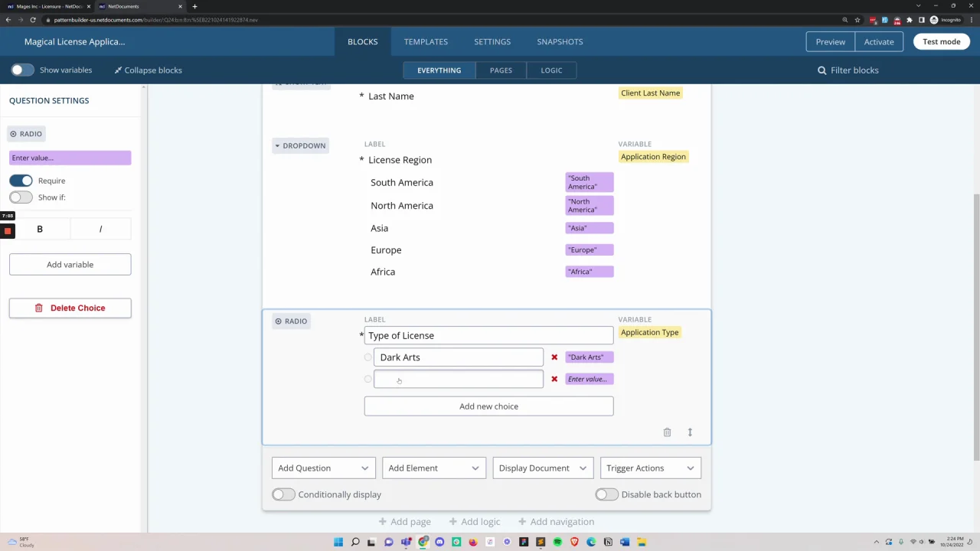Viewport: 980px width, 551px height.
Task: Apply italic formatting with I button
Action: [100, 229]
